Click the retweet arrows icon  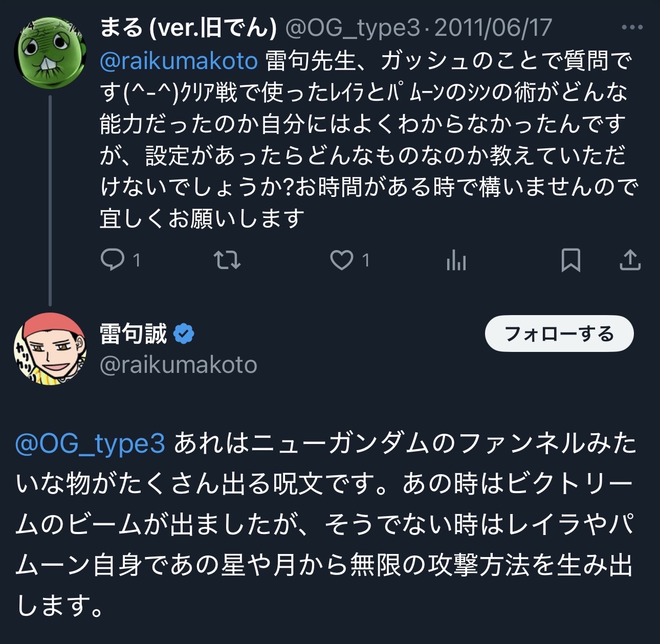pos(227,260)
